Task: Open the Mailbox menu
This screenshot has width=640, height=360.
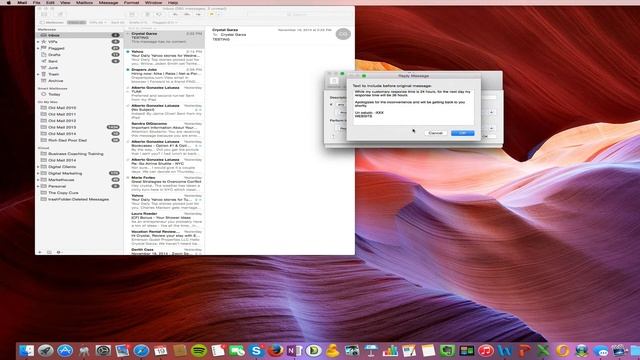Action: click(84, 2)
